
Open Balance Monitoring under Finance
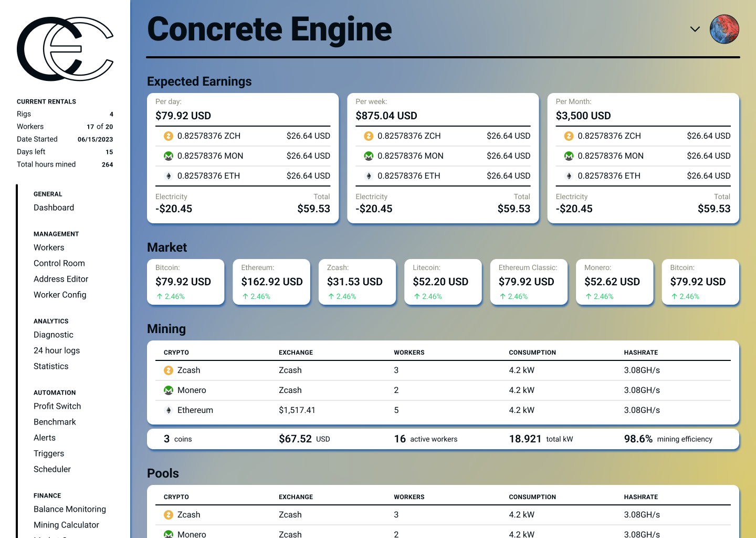click(70, 509)
